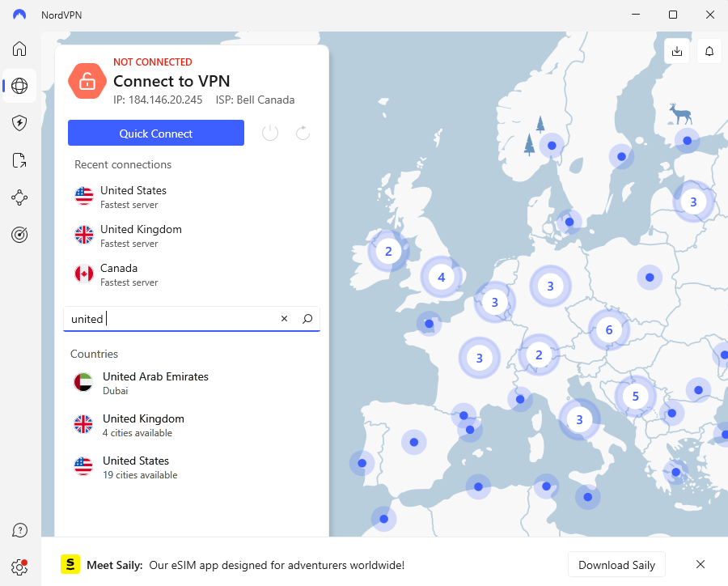Select United Kingdom 4 cities available result

[x=191, y=425]
